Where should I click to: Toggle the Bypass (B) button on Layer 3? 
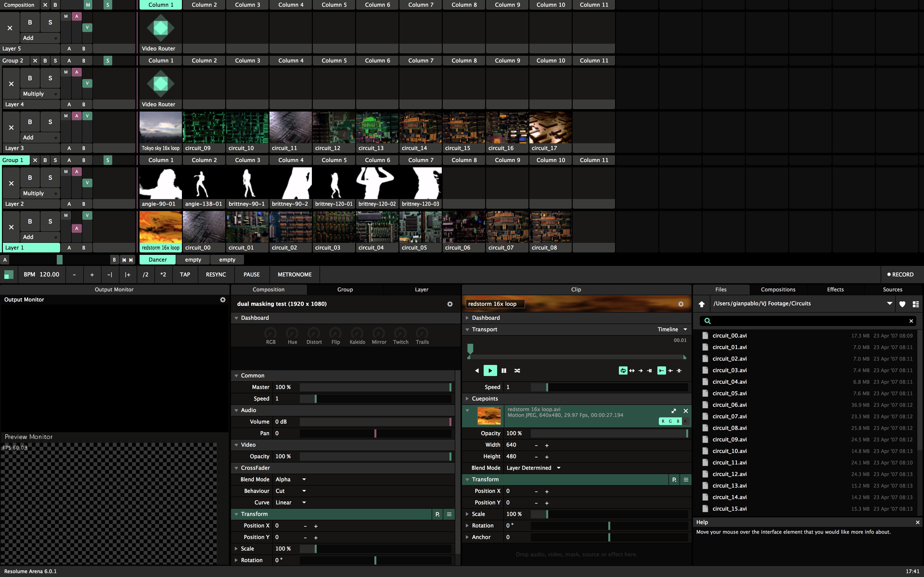(30, 122)
